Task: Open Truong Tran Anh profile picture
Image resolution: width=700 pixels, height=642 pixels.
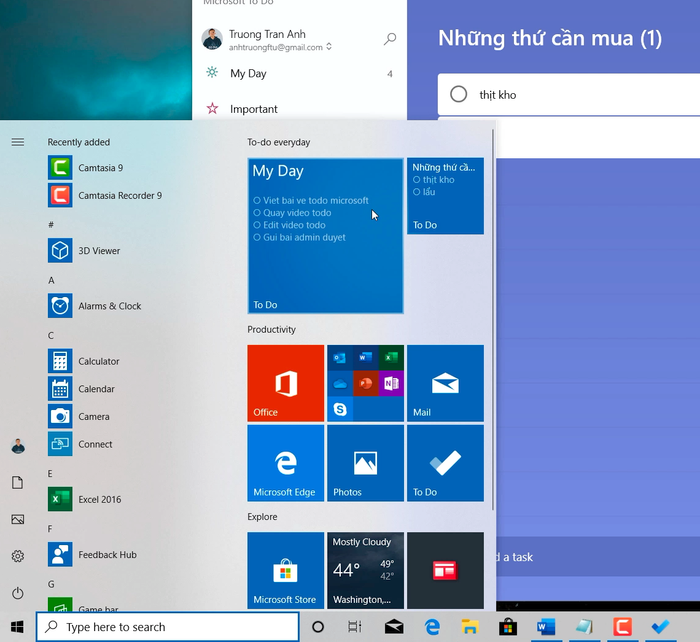Action: point(212,39)
